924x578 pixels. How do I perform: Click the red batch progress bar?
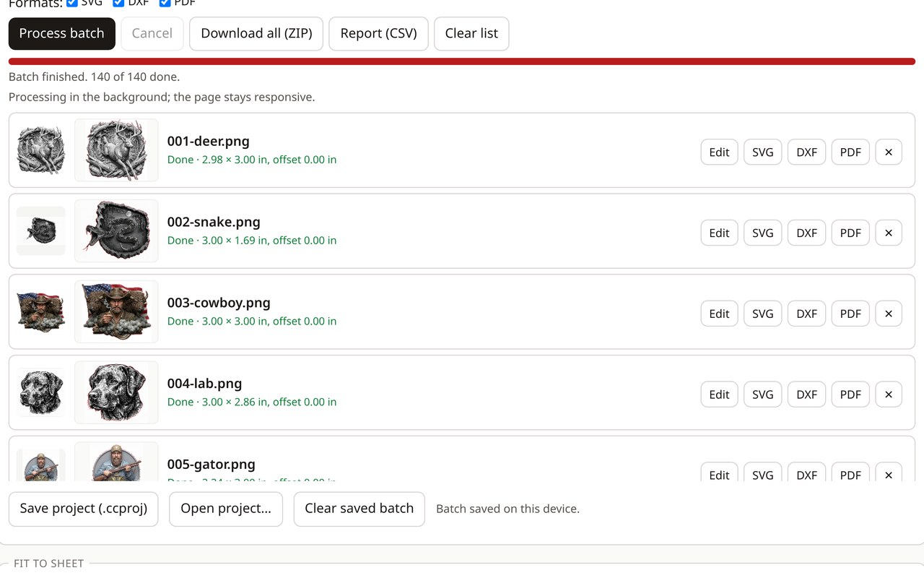tap(462, 61)
